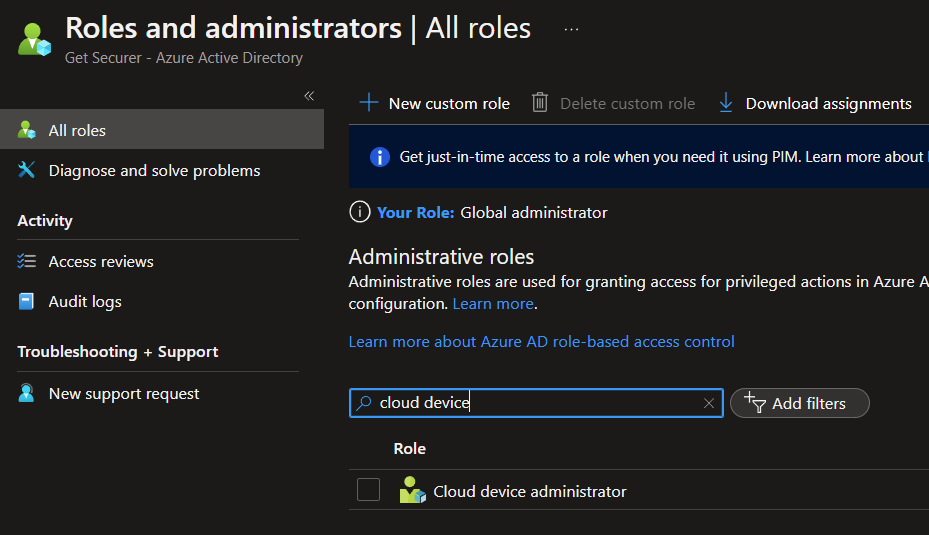Click Download assignments
The image size is (929, 535).
pyautogui.click(x=815, y=103)
